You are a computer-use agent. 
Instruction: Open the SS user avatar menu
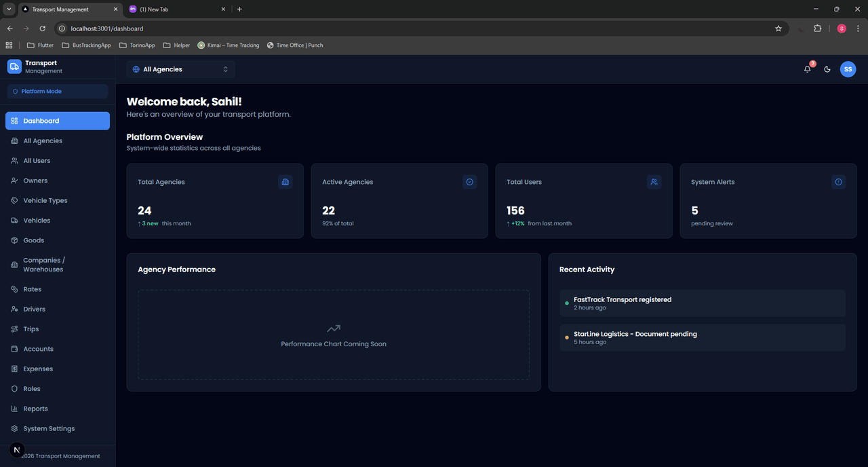coord(848,69)
